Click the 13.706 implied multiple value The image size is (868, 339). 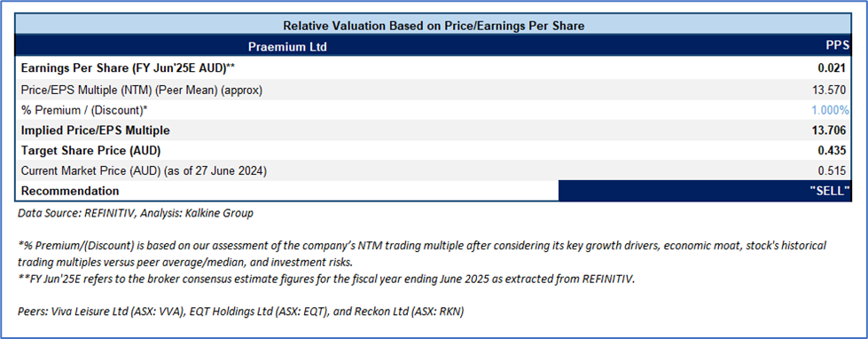pyautogui.click(x=832, y=130)
